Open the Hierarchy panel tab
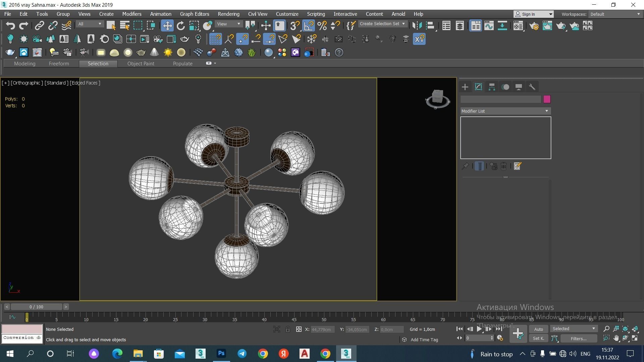The height and width of the screenshot is (362, 644). [x=492, y=87]
